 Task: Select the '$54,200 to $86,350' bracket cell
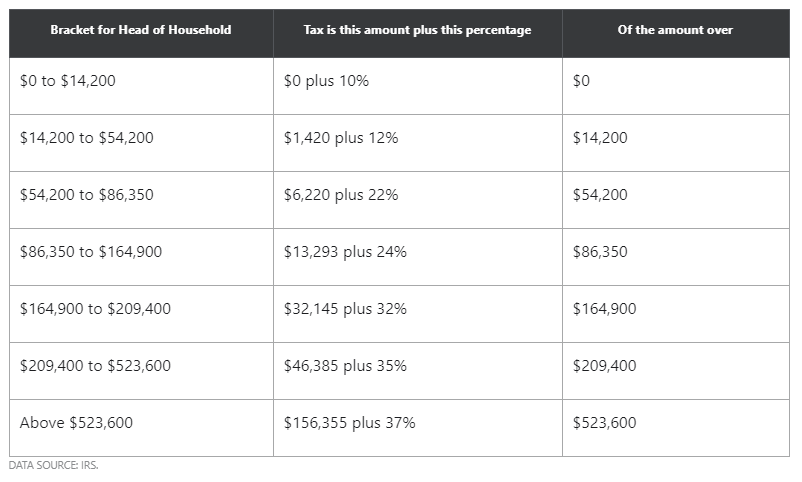pos(141,200)
